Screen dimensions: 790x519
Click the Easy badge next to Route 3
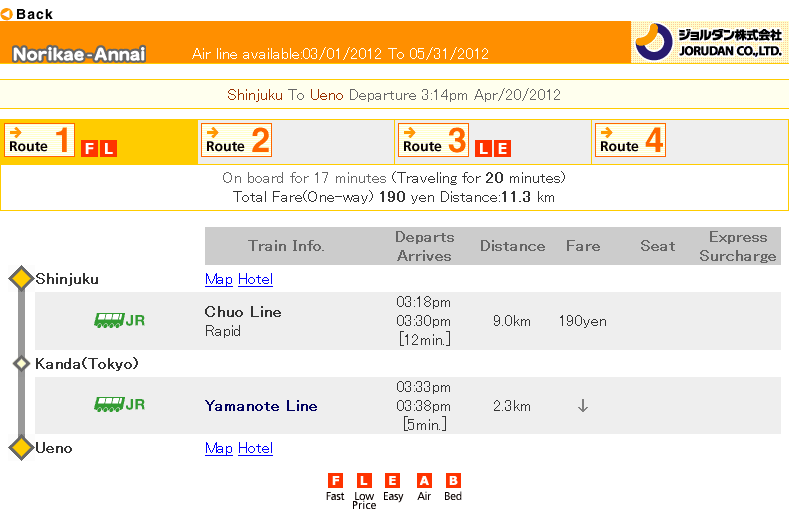coord(502,149)
